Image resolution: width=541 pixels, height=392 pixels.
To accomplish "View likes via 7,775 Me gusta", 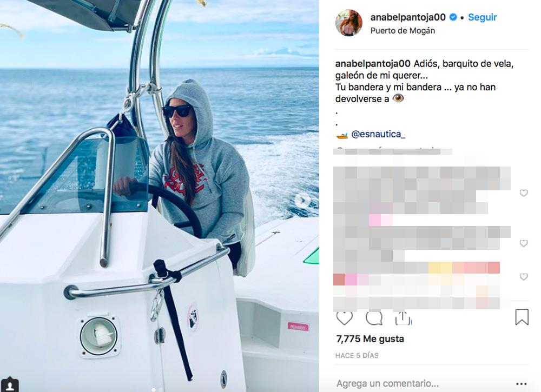I will (x=370, y=339).
